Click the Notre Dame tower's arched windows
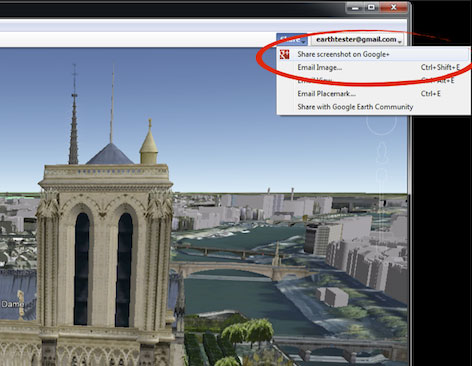The image size is (472, 366). point(103,268)
